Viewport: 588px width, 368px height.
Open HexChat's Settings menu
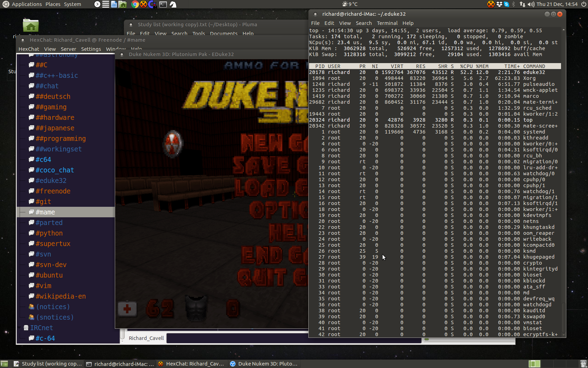(x=91, y=49)
